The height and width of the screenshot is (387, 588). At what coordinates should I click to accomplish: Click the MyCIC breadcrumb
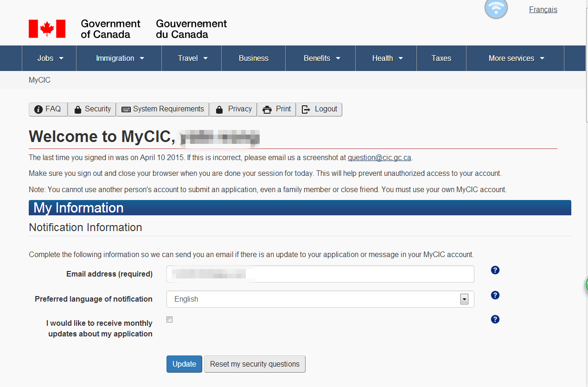39,80
